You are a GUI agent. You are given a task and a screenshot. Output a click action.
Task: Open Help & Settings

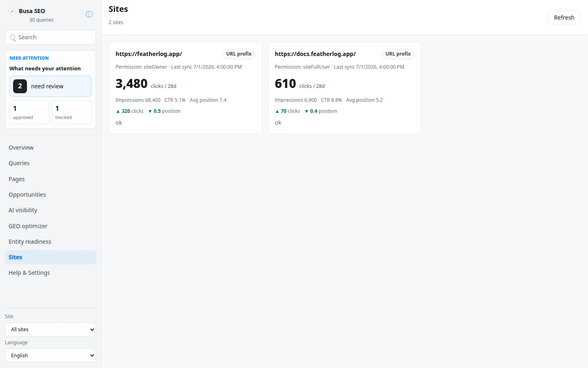(x=50, y=273)
